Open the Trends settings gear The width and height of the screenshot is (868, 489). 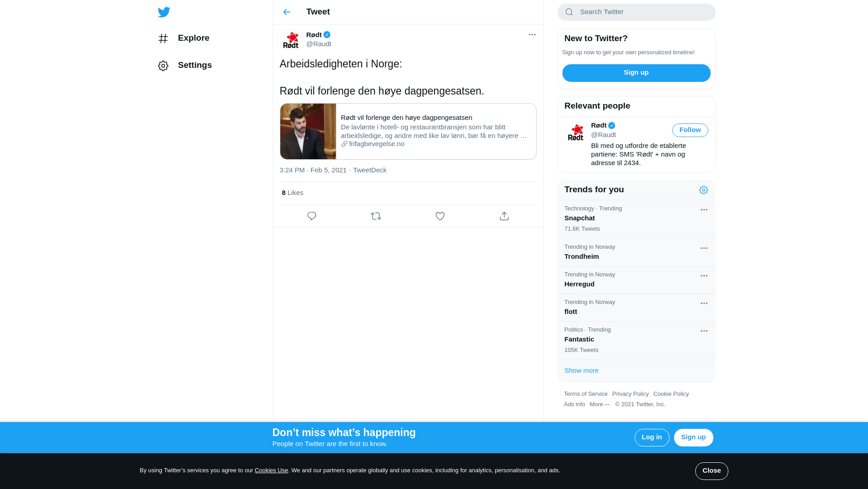703,190
